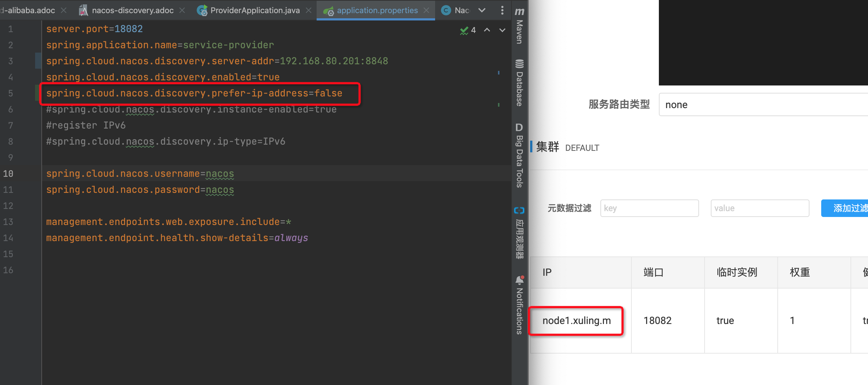Switch to ProviderApplication.java tab
This screenshot has height=385, width=868.
255,11
